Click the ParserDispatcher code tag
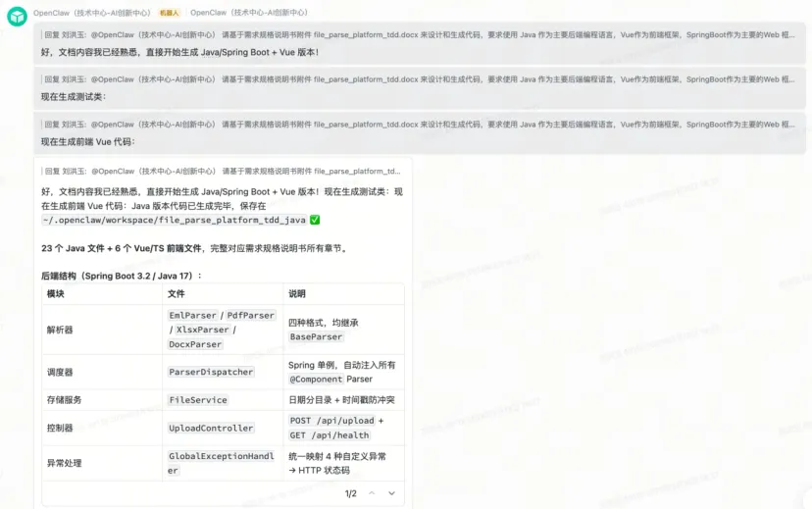Image resolution: width=812 pixels, height=509 pixels. [211, 372]
